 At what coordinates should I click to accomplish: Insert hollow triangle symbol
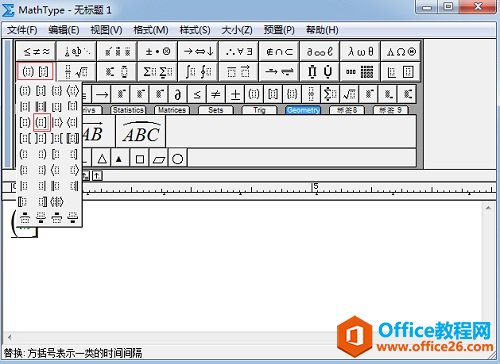coord(102,159)
